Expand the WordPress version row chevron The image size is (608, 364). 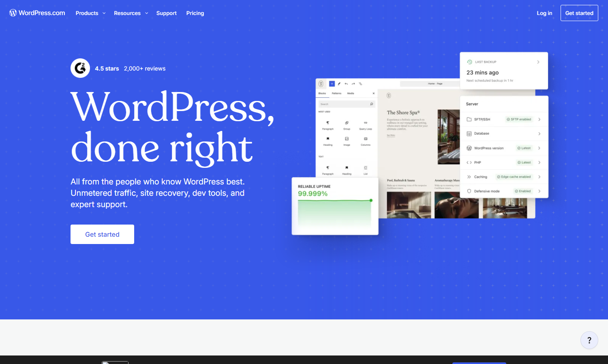(539, 148)
